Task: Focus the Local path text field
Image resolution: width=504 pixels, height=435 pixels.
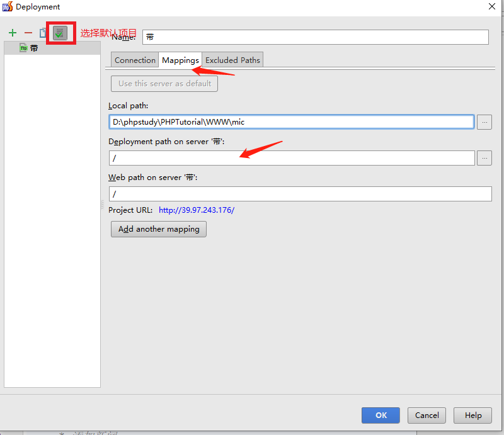Action: 292,122
